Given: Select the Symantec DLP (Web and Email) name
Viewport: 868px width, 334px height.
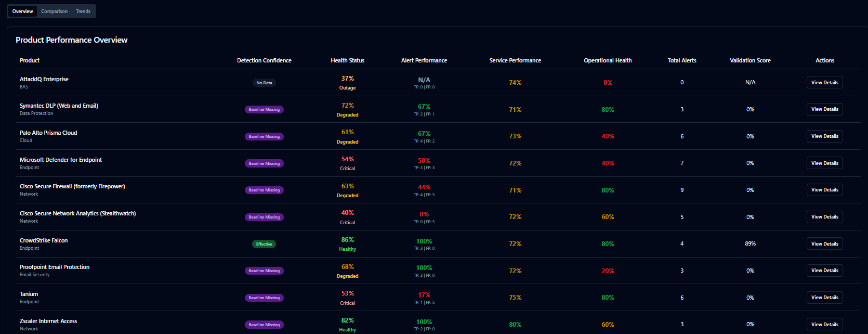Looking at the screenshot, I should coord(59,106).
